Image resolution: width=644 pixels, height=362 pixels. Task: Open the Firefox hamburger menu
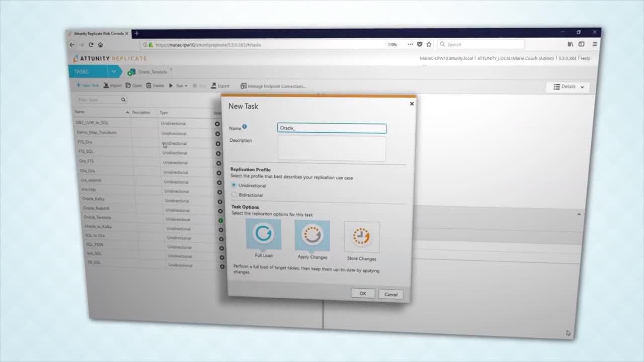(x=595, y=44)
